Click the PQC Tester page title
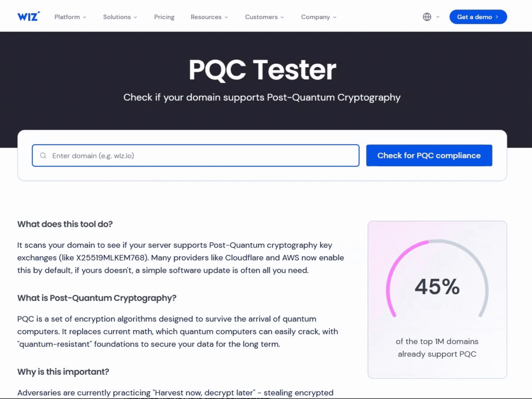The height and width of the screenshot is (399, 532). (x=262, y=70)
